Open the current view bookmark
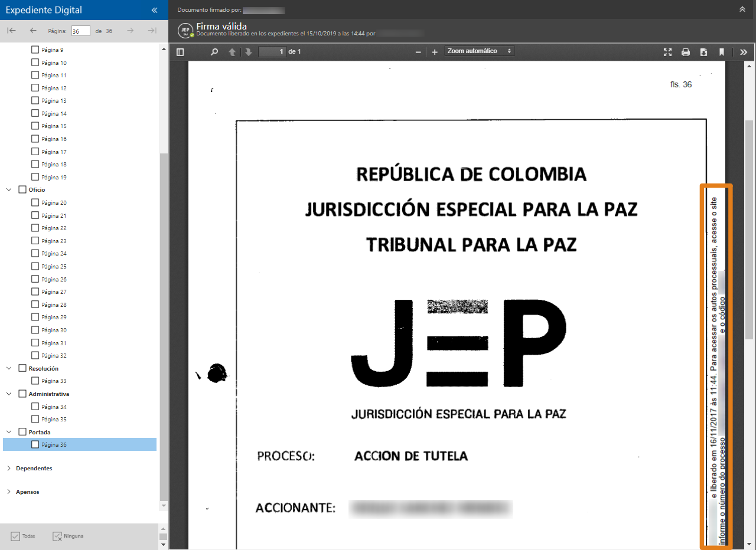The height and width of the screenshot is (550, 756). 722,52
